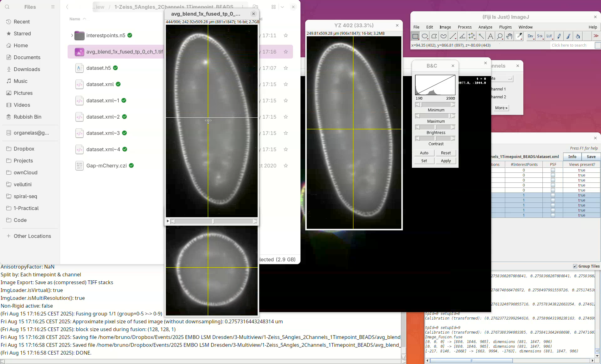Select the Polygon selection tool
601x364 pixels.
click(434, 37)
